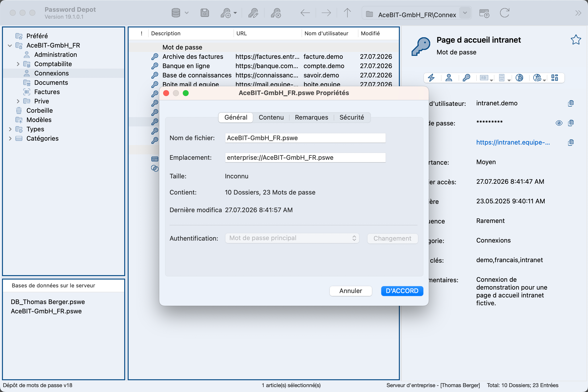Click the Annuler button
This screenshot has height=392, width=588.
[351, 291]
